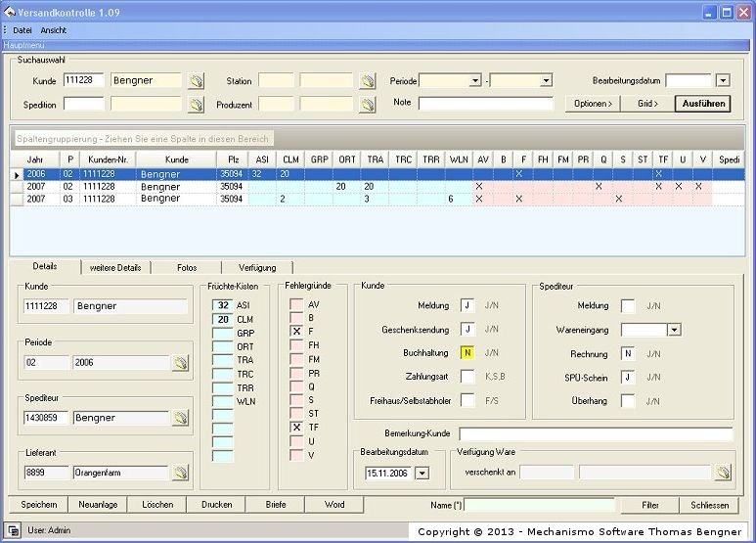Screen dimensions: 756x543
Task: Sort grid by the Plz column header
Action: tap(233, 159)
